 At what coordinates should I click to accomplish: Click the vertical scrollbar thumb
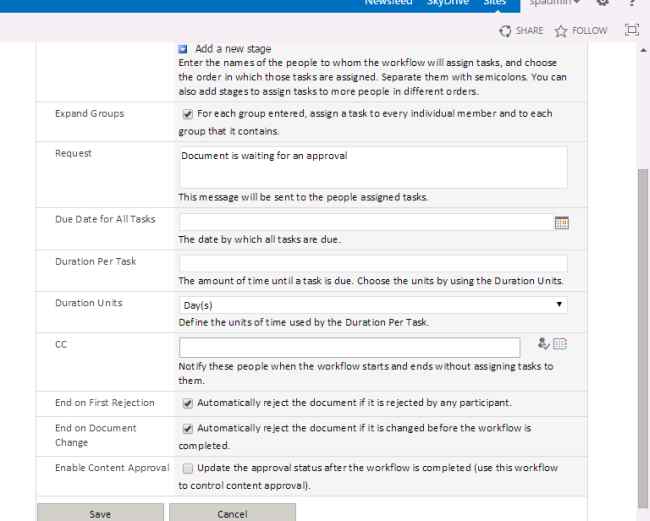(x=643, y=338)
